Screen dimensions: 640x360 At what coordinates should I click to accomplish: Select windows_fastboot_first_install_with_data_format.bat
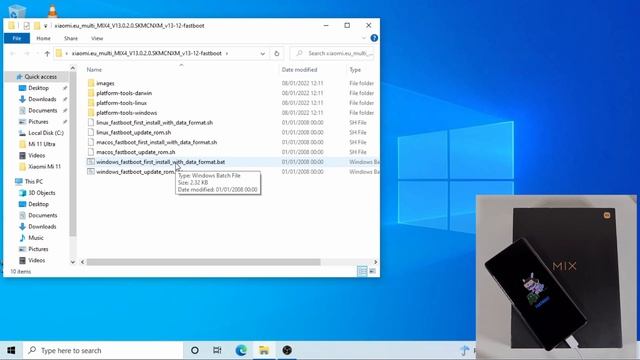160,162
